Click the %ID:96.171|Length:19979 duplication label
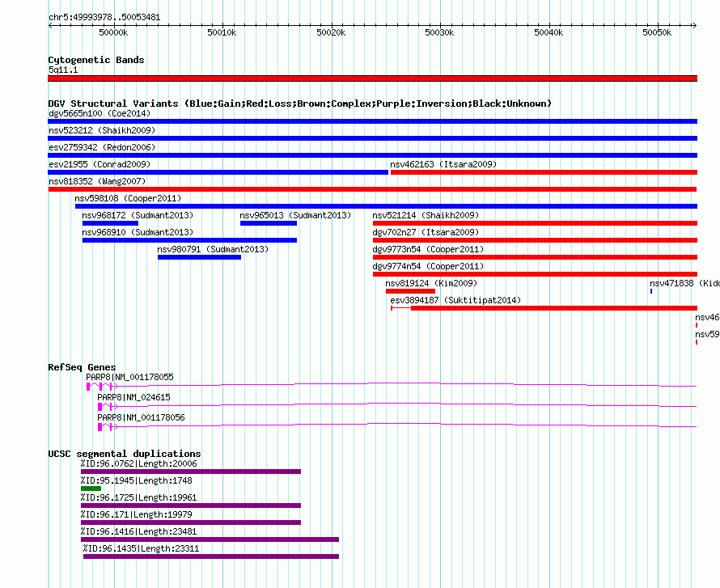This screenshot has height=588, width=720. (x=137, y=514)
